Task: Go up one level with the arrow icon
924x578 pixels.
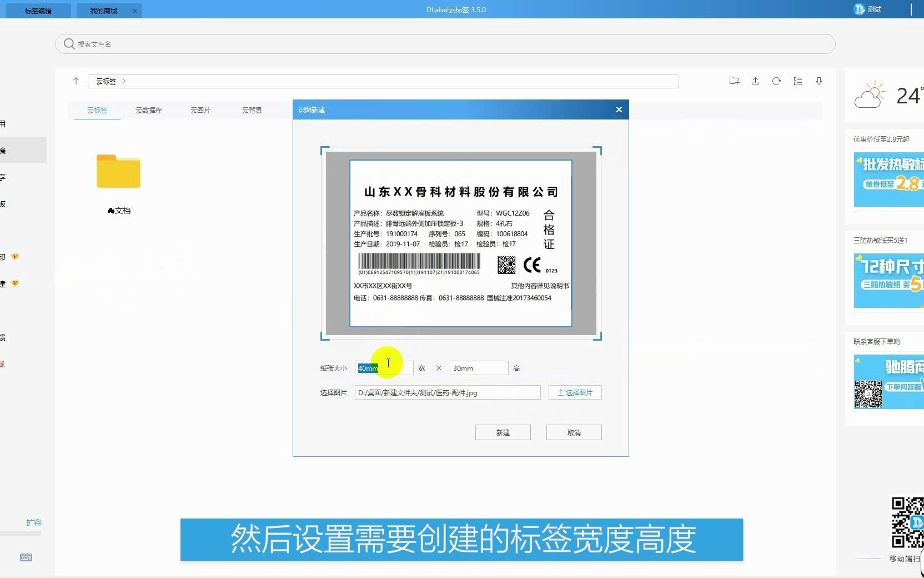Action: (76, 81)
